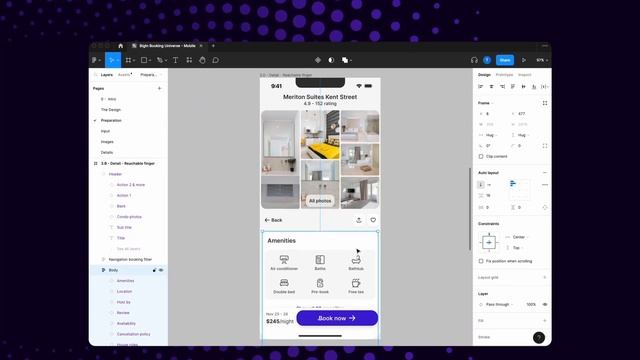Toggle vertical auto layout direction
The width and height of the screenshot is (640, 360).
point(481,184)
